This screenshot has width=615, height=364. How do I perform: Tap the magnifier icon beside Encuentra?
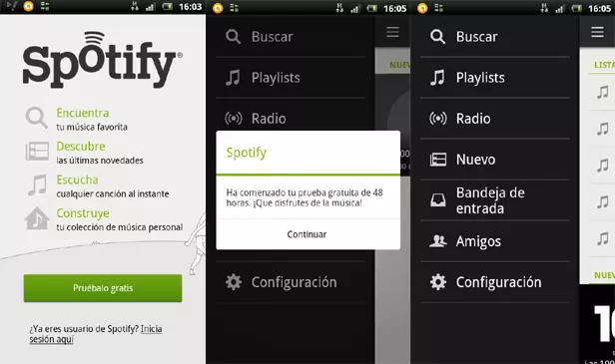pyautogui.click(x=37, y=118)
